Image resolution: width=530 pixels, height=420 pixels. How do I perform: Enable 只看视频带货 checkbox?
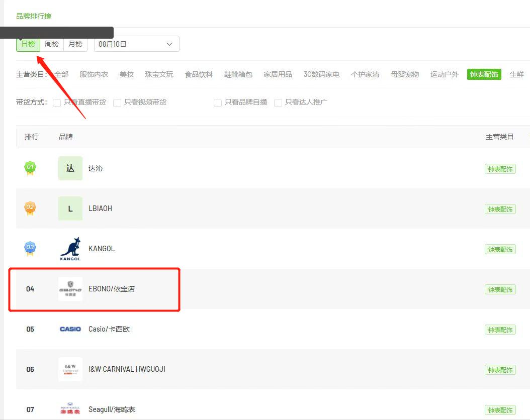[117, 102]
